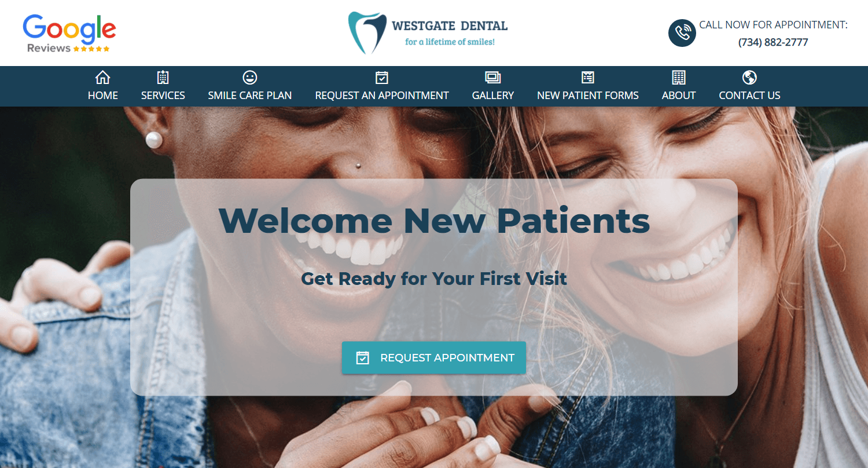This screenshot has height=468, width=868.
Task: Open the About menu item
Action: point(679,96)
